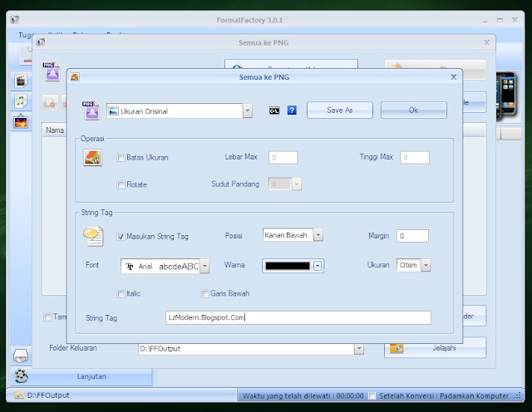Click the String Tag speech bubble icon

(x=93, y=237)
